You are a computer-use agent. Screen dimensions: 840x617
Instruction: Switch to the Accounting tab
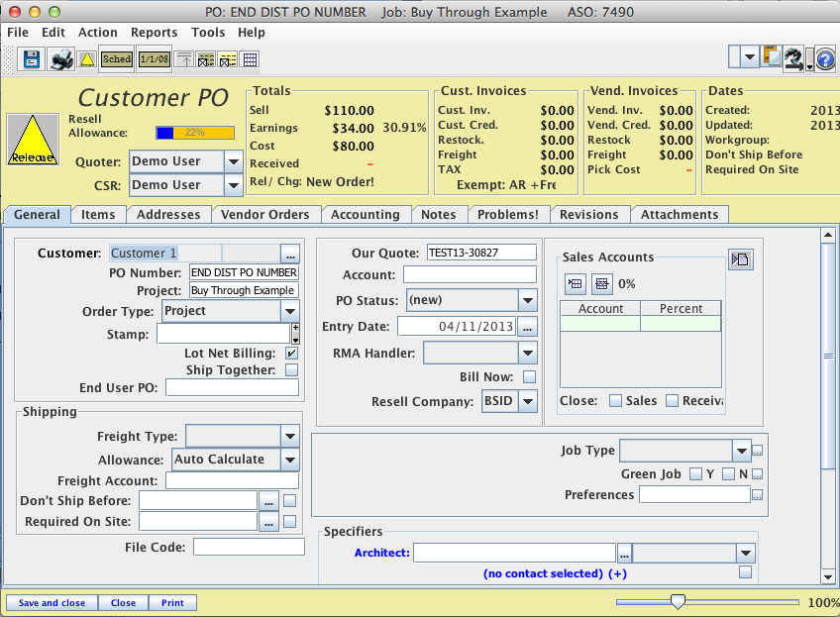pyautogui.click(x=366, y=214)
